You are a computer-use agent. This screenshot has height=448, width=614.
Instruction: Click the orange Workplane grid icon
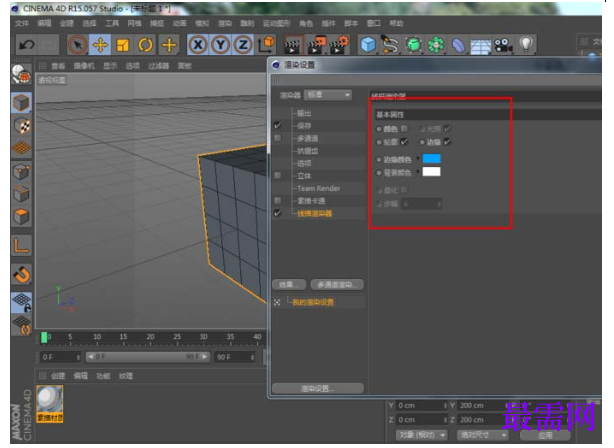[x=21, y=148]
